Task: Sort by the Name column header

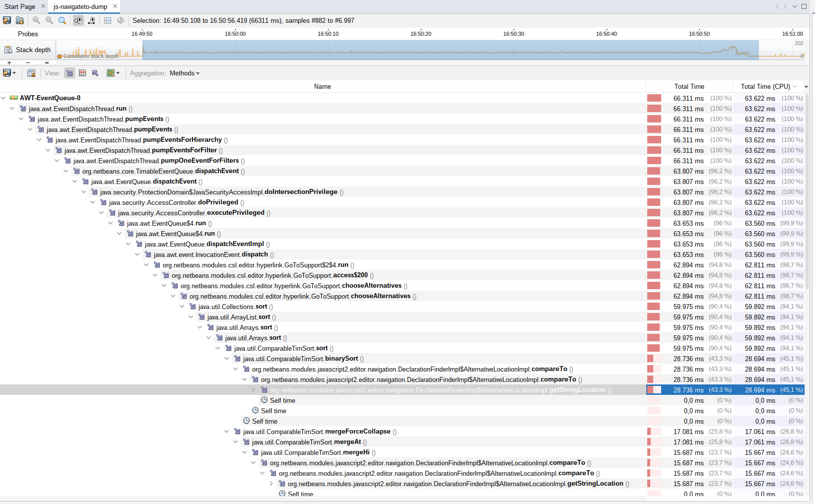Action: click(323, 86)
